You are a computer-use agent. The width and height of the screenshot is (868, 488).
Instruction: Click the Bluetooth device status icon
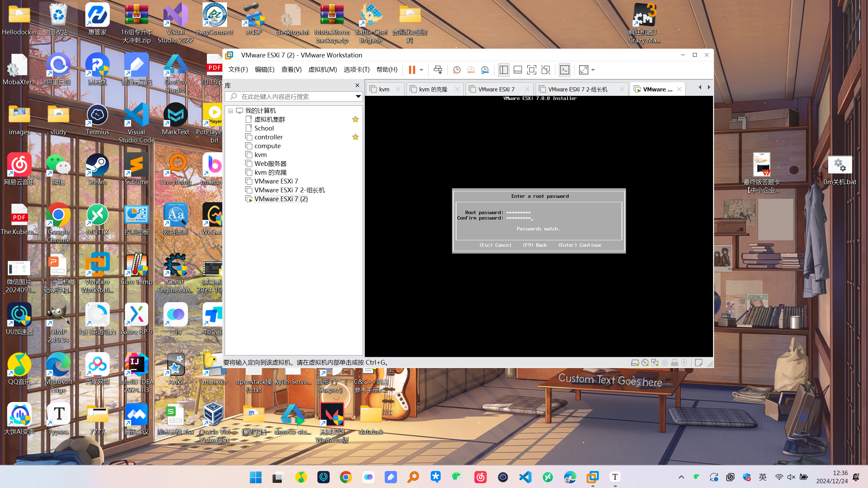(684, 363)
